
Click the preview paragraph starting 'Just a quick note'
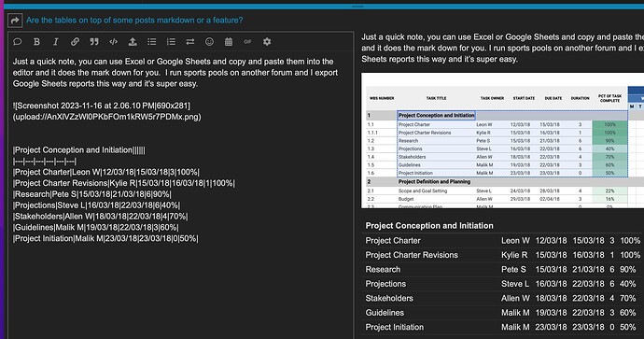pyautogui.click(x=503, y=48)
